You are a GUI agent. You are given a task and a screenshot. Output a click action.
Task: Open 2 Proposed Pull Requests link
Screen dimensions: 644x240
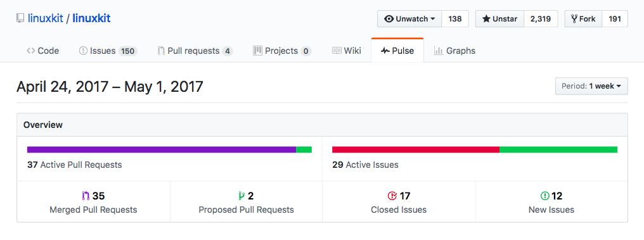[x=247, y=203]
